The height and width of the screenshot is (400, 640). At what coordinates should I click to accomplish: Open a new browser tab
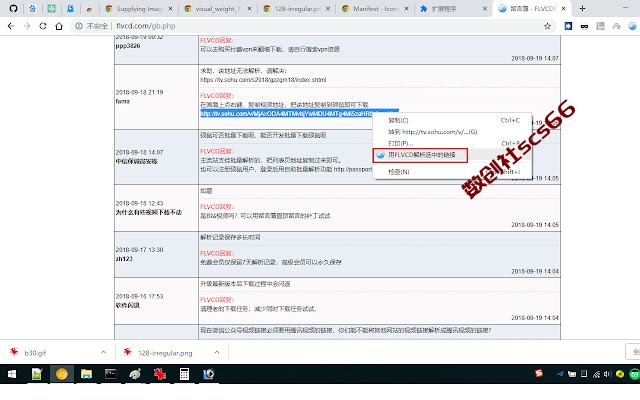click(582, 9)
